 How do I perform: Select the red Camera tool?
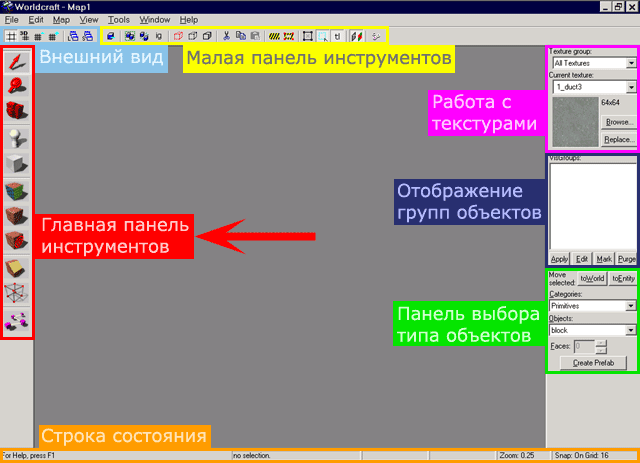(17, 110)
